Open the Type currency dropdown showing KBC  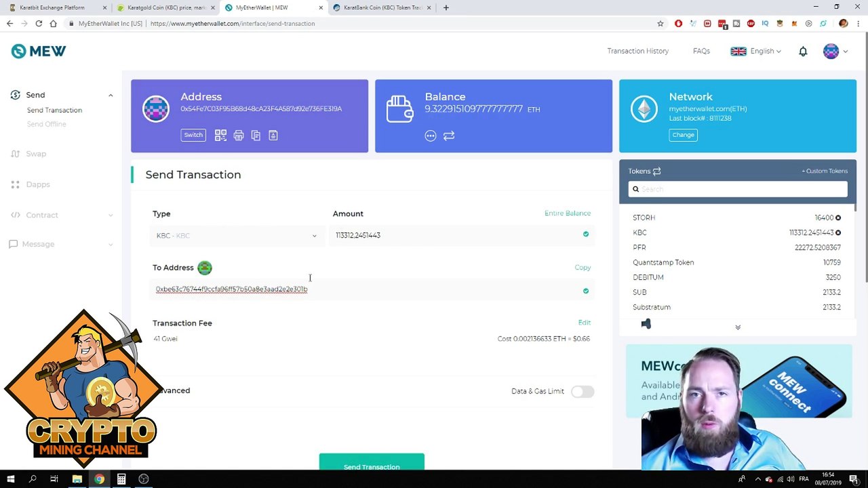click(x=236, y=236)
